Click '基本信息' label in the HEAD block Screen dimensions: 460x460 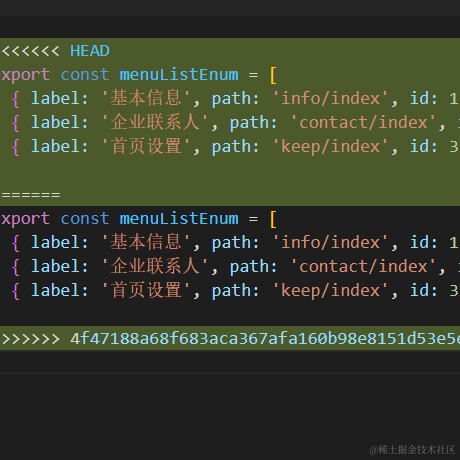click(146, 98)
